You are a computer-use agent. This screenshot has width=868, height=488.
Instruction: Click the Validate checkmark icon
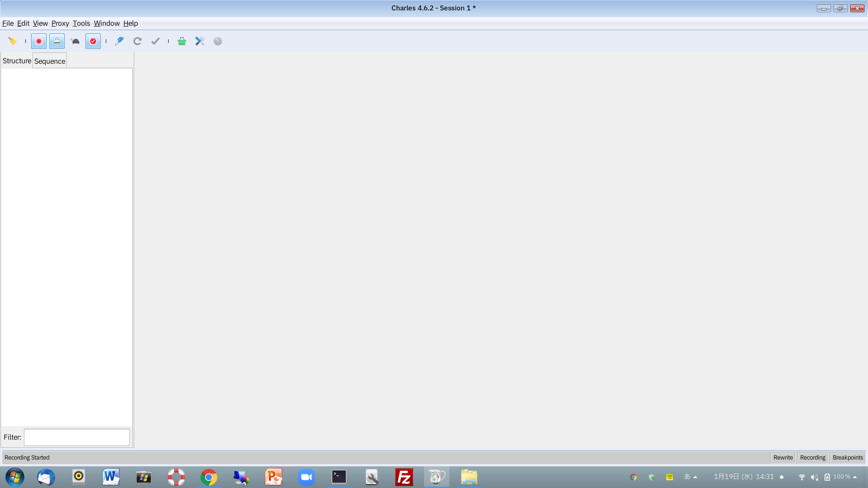pos(156,41)
